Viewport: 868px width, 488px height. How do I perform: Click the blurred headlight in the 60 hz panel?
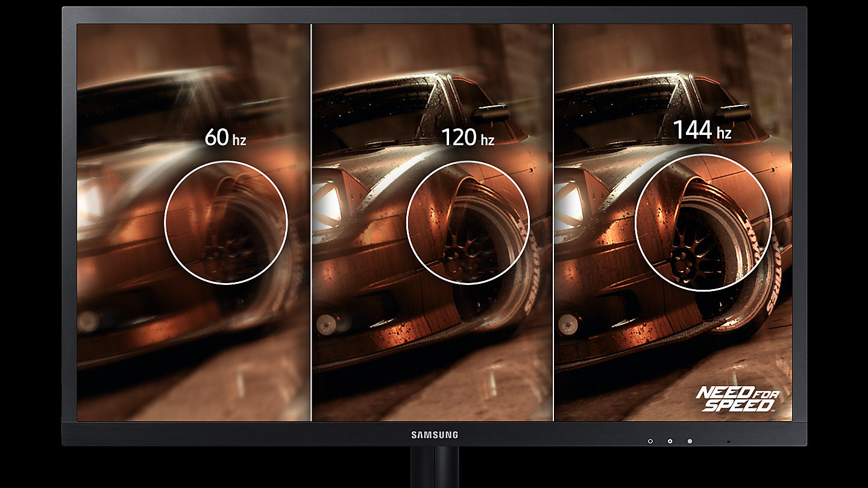(x=90, y=203)
